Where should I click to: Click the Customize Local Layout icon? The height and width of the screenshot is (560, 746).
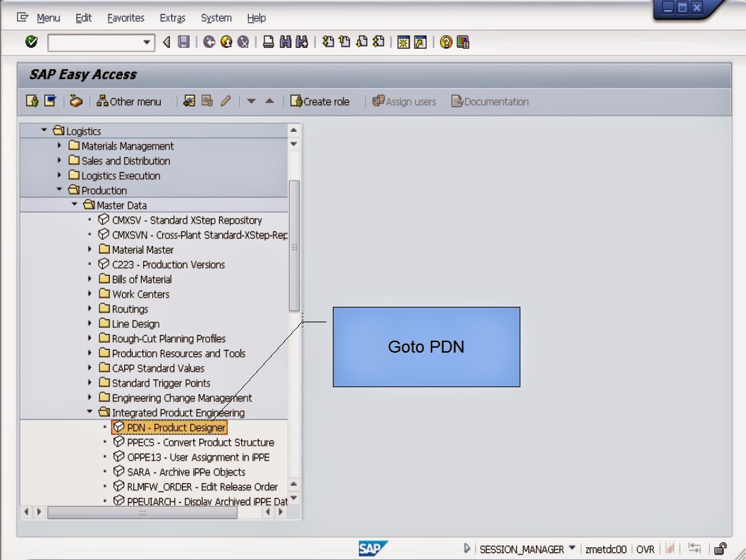coord(462,42)
